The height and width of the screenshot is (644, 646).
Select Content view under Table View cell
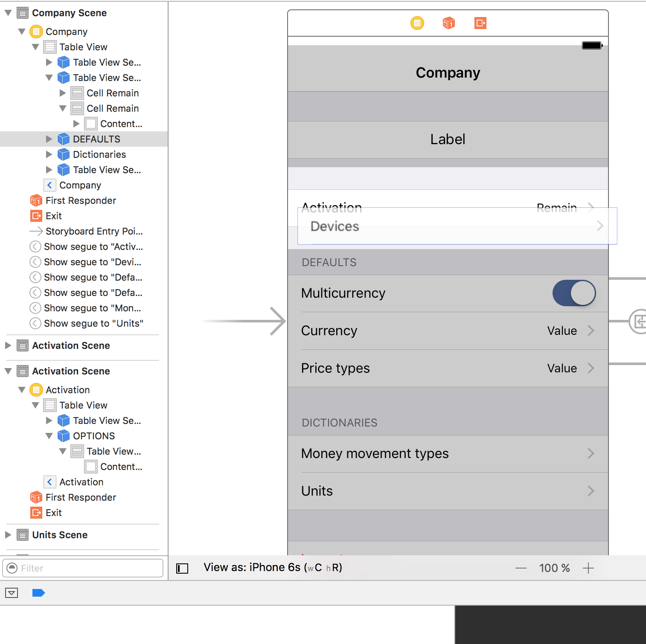(113, 467)
